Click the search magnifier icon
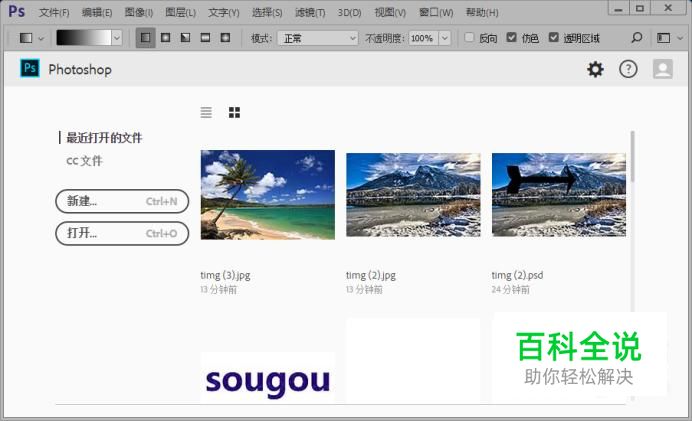The height and width of the screenshot is (421, 692). tap(637, 38)
